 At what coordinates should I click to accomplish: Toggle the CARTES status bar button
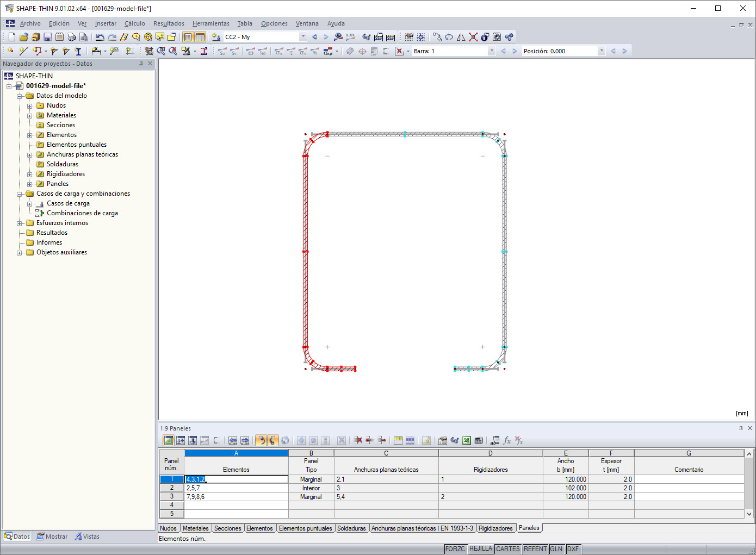(508, 549)
